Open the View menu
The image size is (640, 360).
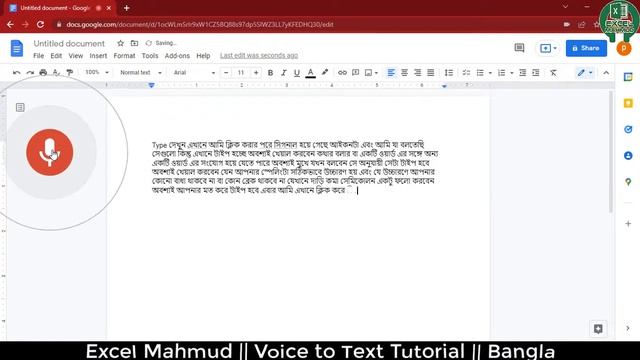(76, 56)
